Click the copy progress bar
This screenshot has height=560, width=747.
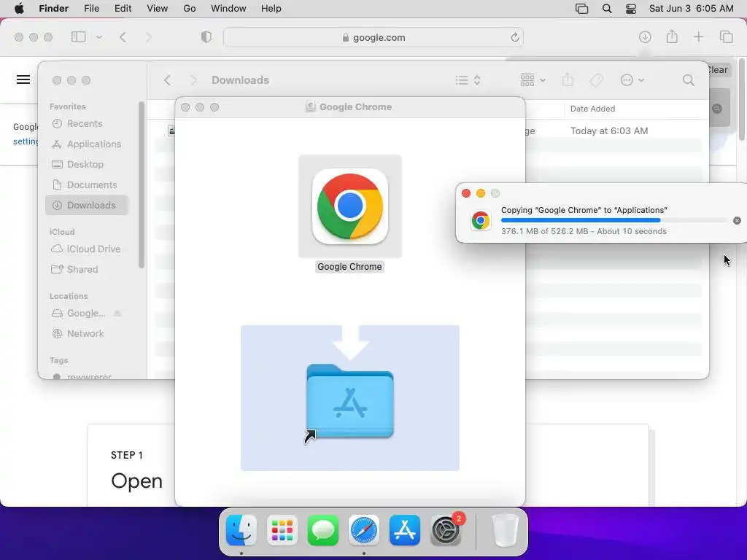[614, 220]
